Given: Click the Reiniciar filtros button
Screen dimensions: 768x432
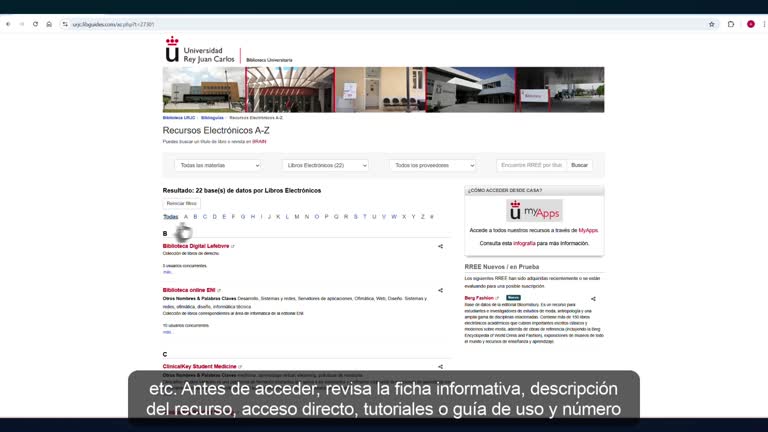Looking at the screenshot, I should tap(181, 203).
